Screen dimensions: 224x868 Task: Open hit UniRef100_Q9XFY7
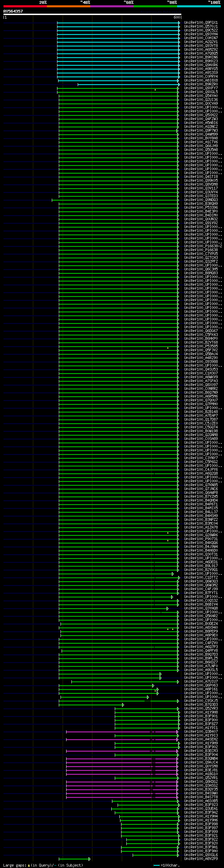(x=201, y=88)
